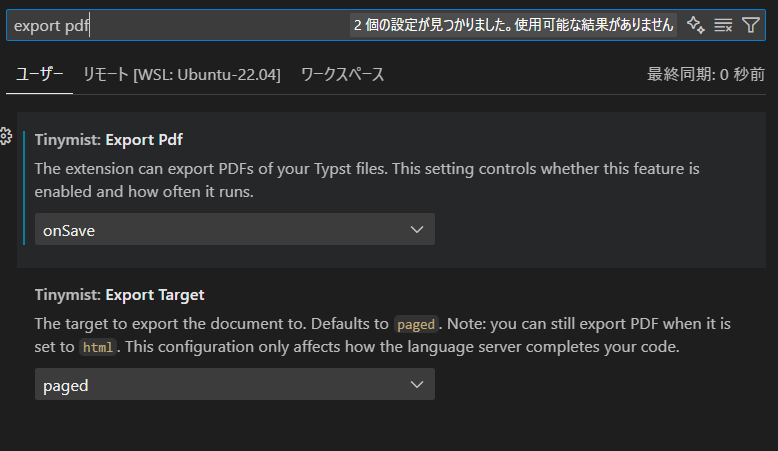Open gear menu for Export Pdf setting
778x451 pixels.
click(5, 136)
